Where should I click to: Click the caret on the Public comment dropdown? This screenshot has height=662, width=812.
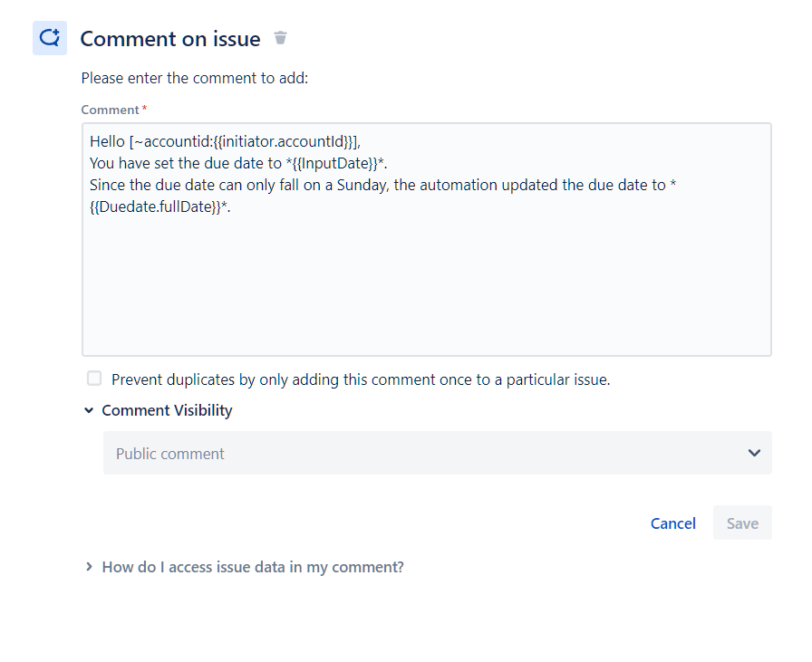(x=754, y=453)
